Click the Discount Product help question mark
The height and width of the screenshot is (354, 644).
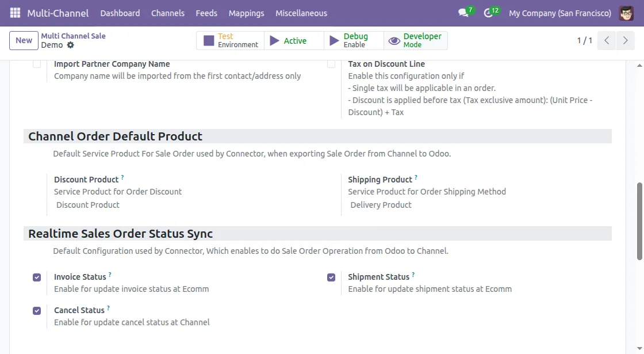point(122,177)
